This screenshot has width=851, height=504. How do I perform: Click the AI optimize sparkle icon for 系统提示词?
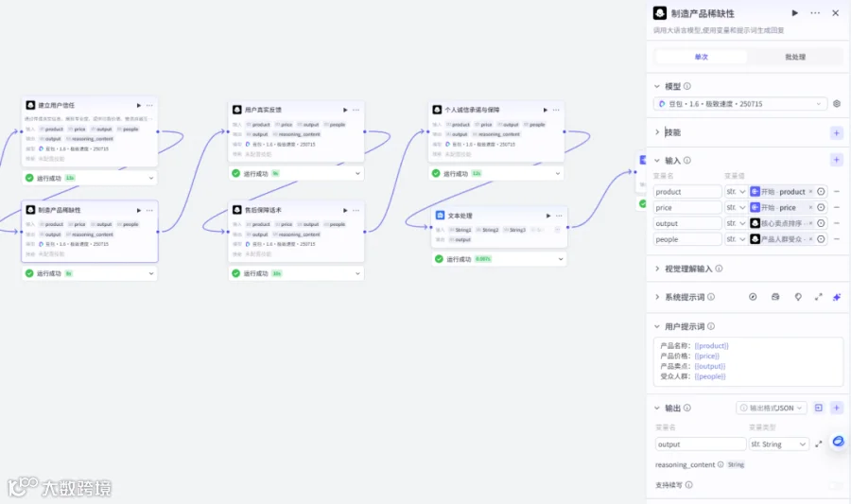point(837,297)
